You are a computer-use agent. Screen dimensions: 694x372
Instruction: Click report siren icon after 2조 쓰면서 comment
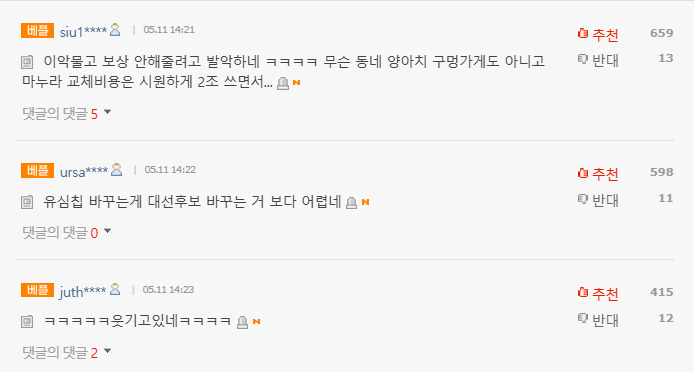(283, 83)
